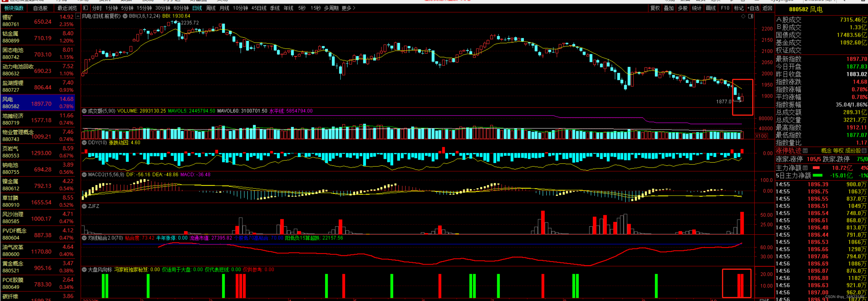Toggle right info panel icon in chart
This screenshot has width=868, height=301.
pyautogui.click(x=751, y=16)
